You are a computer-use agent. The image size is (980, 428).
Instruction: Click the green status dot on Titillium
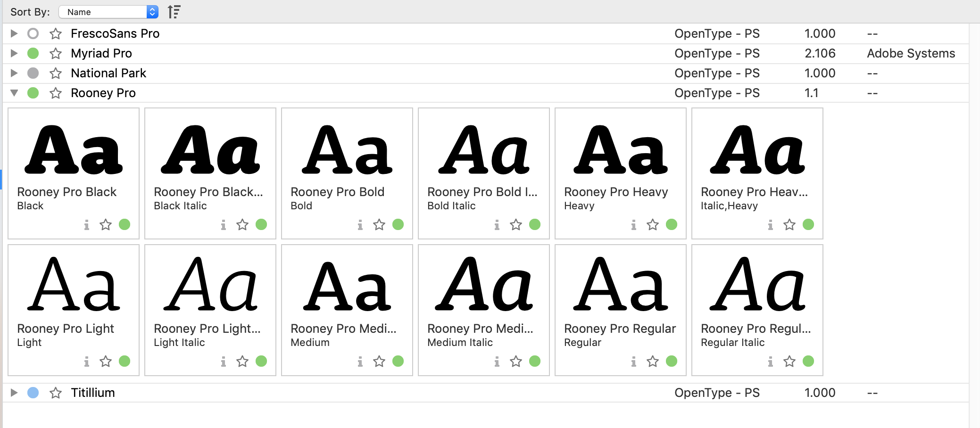coord(33,392)
